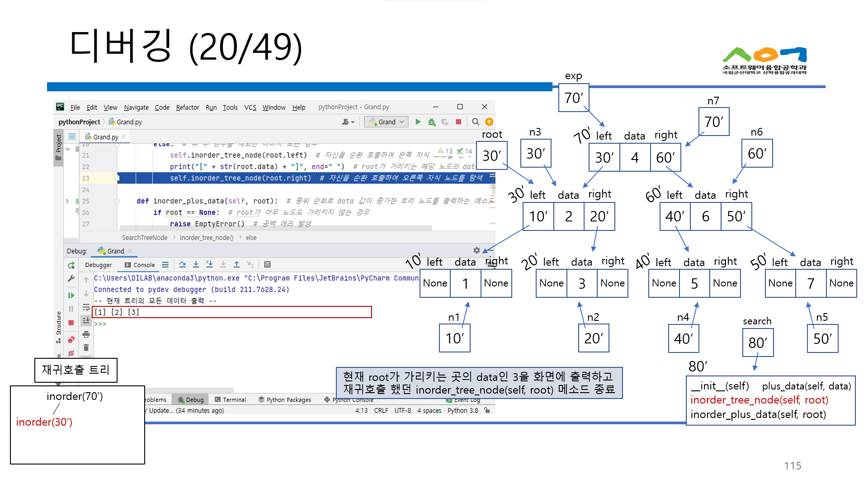
Task: Open the Tools menu
Action: point(230,108)
